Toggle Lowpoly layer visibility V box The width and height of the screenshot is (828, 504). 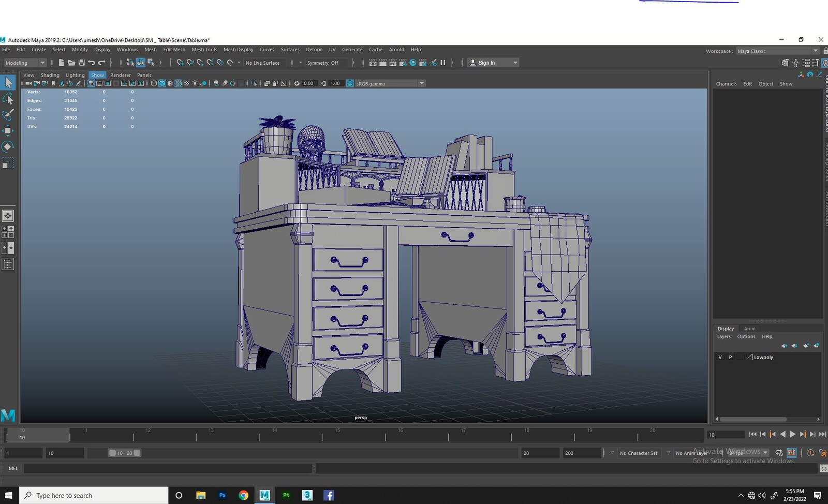[720, 357]
